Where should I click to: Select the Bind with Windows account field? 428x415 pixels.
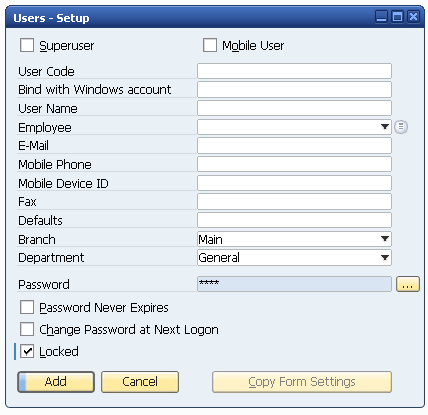tap(294, 90)
